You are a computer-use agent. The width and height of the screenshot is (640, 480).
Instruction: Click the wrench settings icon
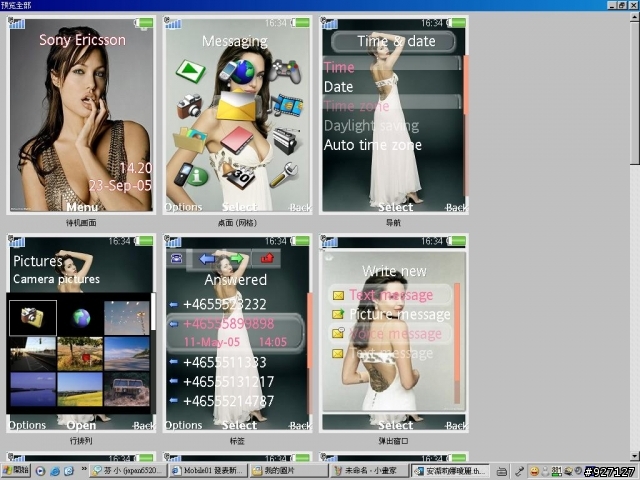coord(284,175)
